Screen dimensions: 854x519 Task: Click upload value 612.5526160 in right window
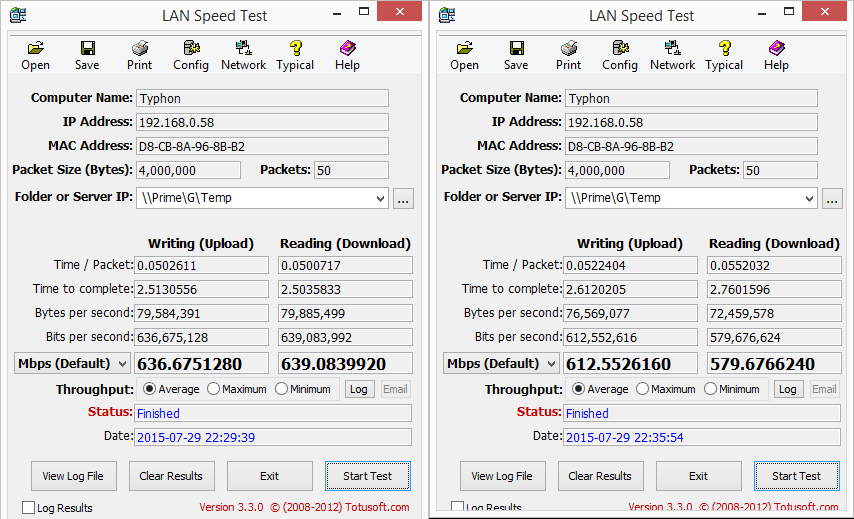(631, 363)
